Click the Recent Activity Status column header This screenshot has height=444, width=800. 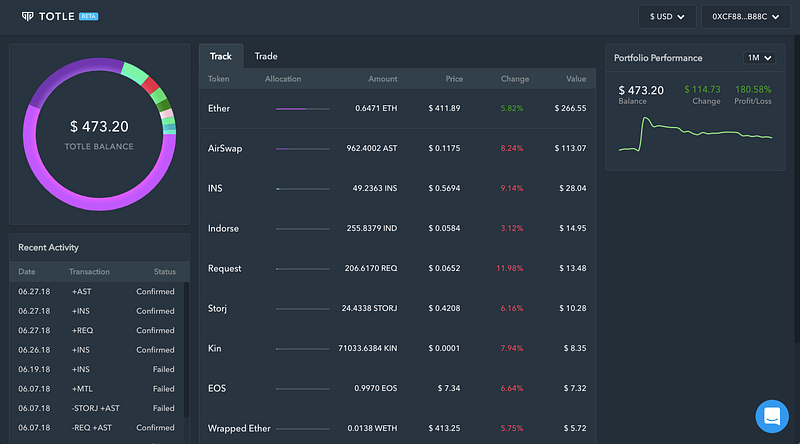point(165,272)
